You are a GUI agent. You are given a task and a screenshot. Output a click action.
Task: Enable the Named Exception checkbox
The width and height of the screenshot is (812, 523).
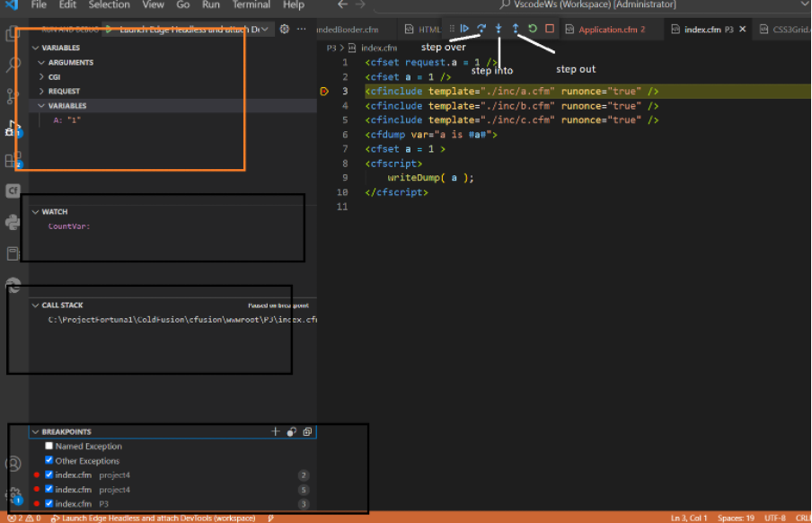[49, 446]
